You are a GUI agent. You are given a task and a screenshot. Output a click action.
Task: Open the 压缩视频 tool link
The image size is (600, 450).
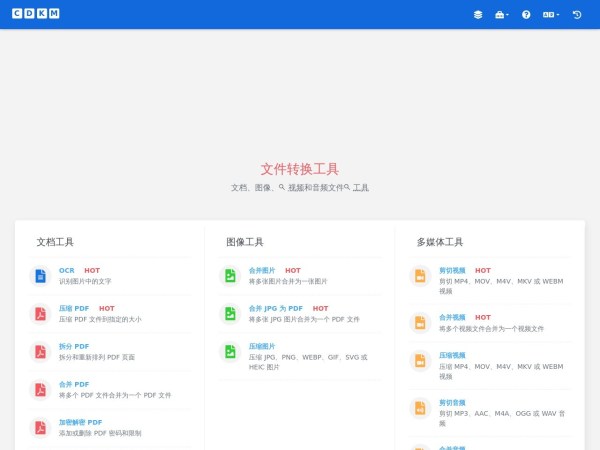click(x=452, y=355)
